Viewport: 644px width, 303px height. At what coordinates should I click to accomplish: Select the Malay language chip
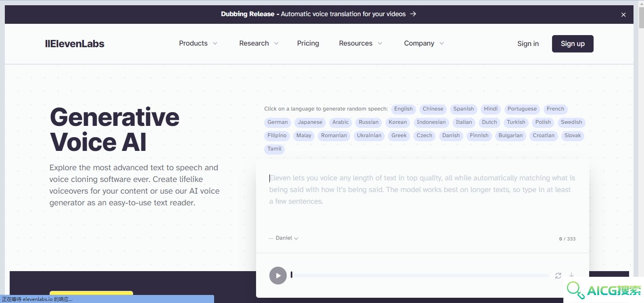click(x=304, y=136)
